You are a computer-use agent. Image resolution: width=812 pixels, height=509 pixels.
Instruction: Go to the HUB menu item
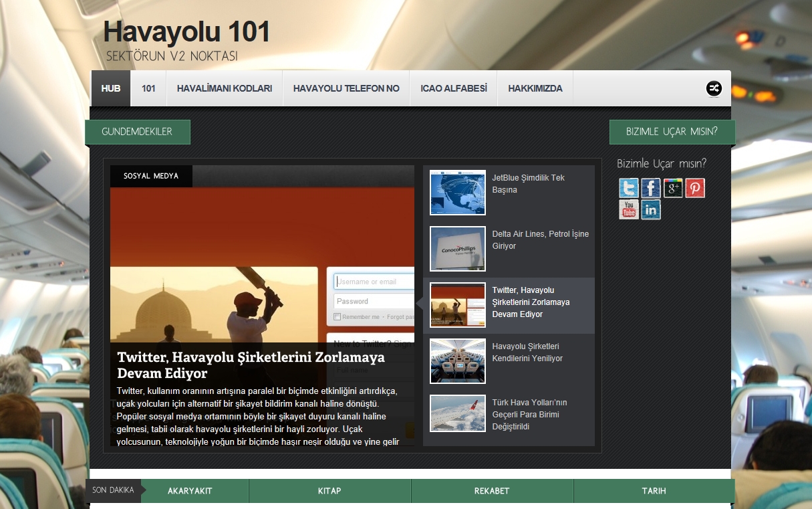click(x=111, y=88)
